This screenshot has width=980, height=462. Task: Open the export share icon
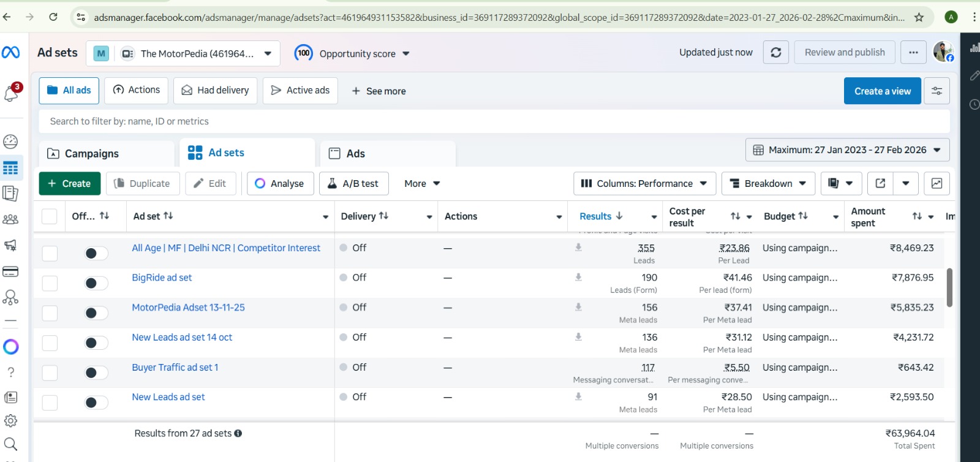[880, 184]
